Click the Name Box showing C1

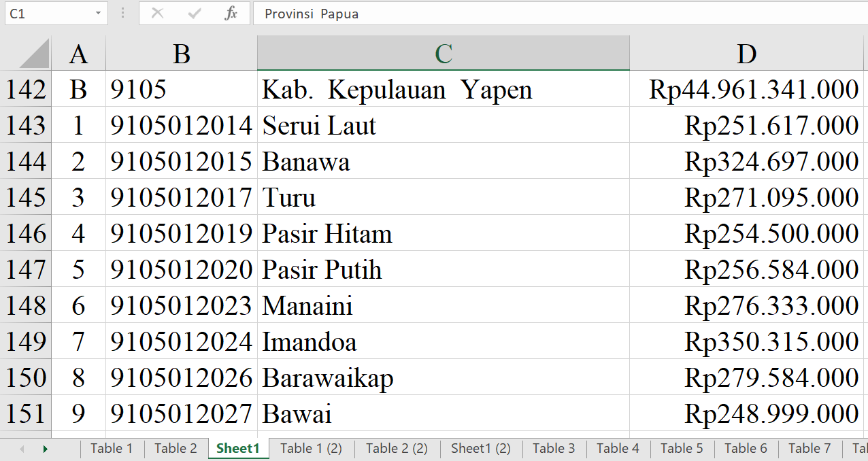[48, 14]
